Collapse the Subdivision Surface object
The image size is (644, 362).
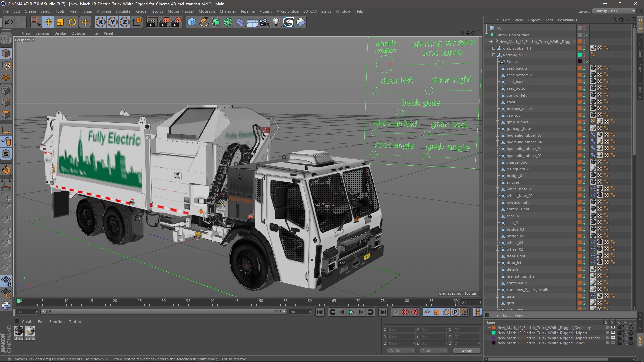(x=486, y=35)
